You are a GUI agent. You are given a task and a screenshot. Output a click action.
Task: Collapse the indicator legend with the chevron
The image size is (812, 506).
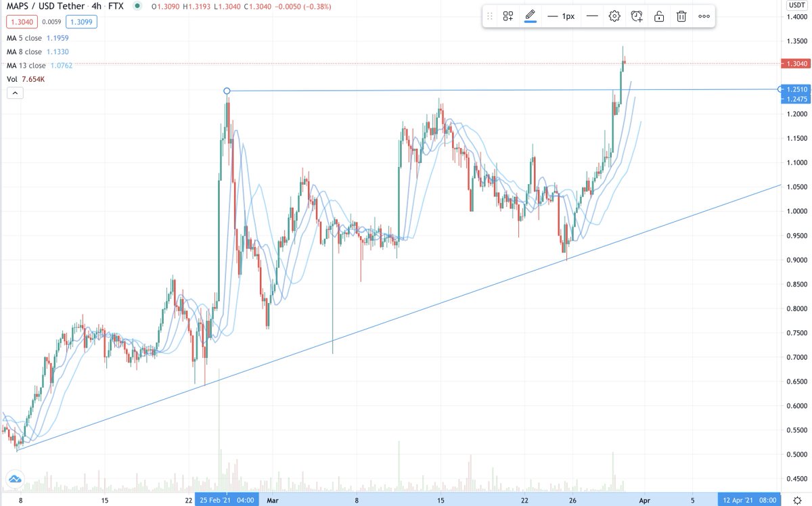tap(14, 93)
